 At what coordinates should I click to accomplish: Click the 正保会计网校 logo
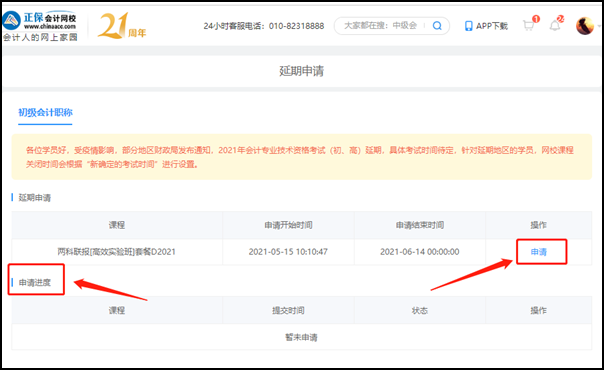[39, 21]
